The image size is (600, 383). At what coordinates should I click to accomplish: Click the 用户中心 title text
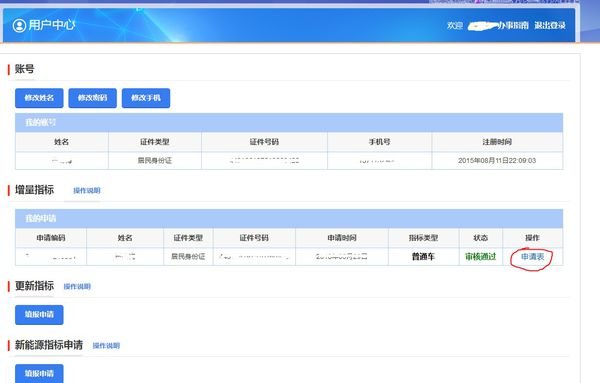click(52, 25)
